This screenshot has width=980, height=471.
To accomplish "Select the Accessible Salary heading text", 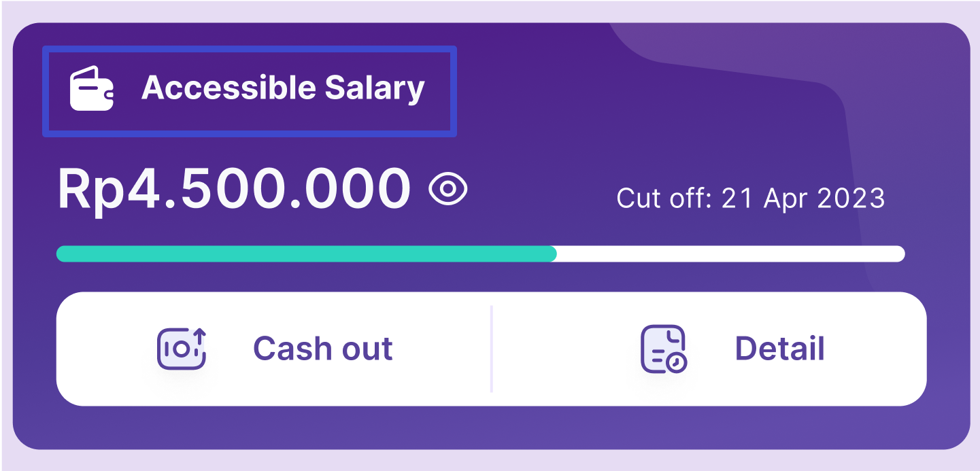I will [x=283, y=88].
